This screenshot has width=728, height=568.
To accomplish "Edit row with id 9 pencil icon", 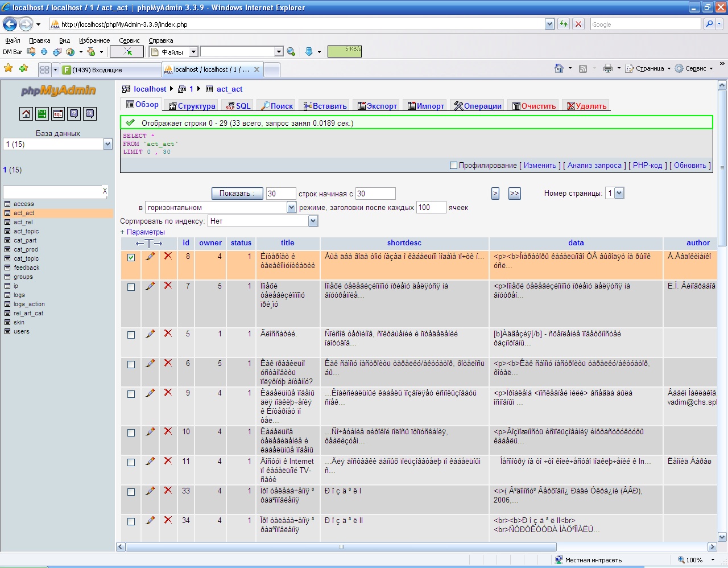I will [x=150, y=393].
